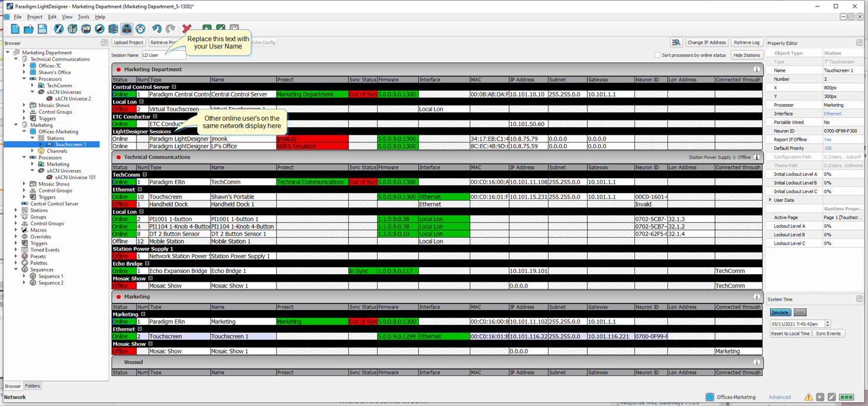Image resolution: width=868 pixels, height=406 pixels.
Task: Click the red X delete icon
Action: 187,29
